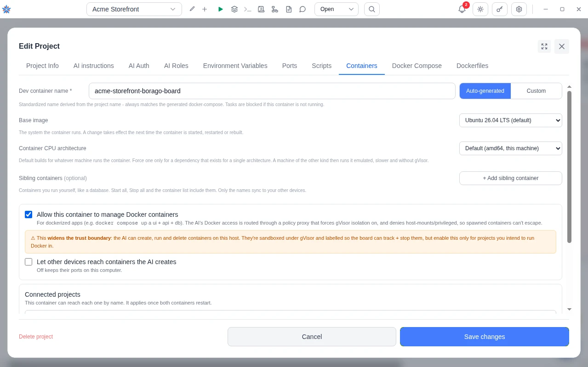Select the Custom name option

coord(536,91)
